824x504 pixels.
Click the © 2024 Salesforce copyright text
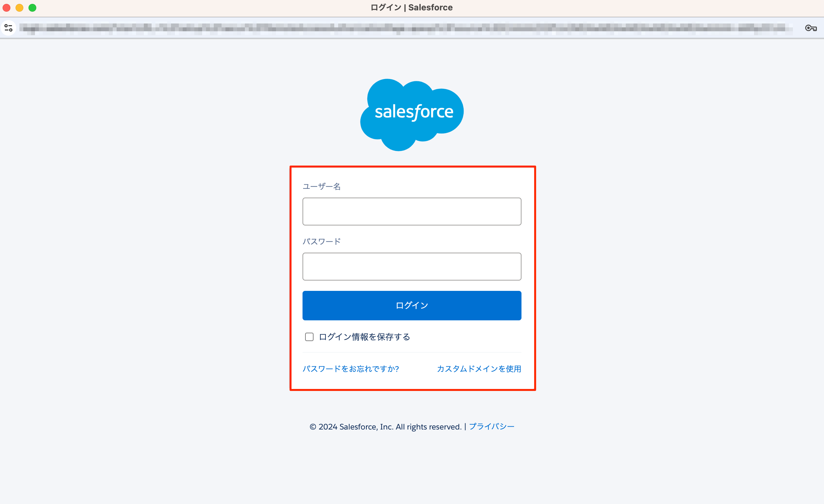(x=385, y=427)
